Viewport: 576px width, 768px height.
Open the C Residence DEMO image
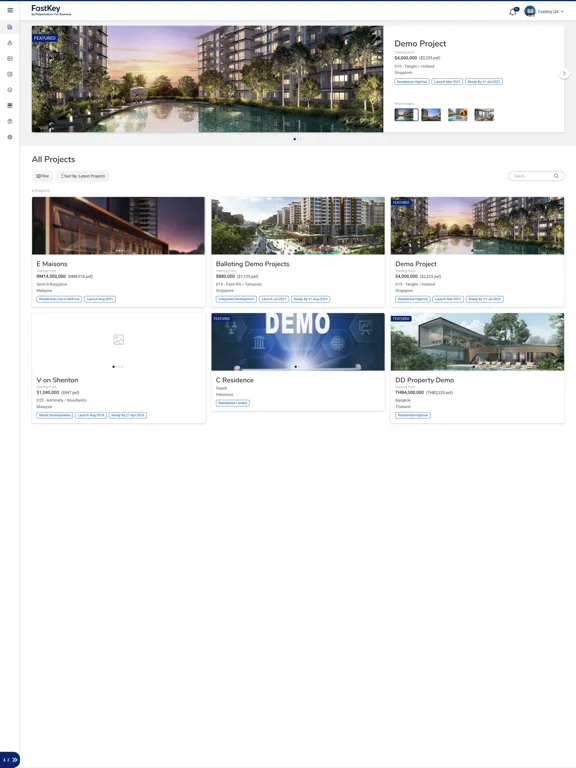(298, 341)
